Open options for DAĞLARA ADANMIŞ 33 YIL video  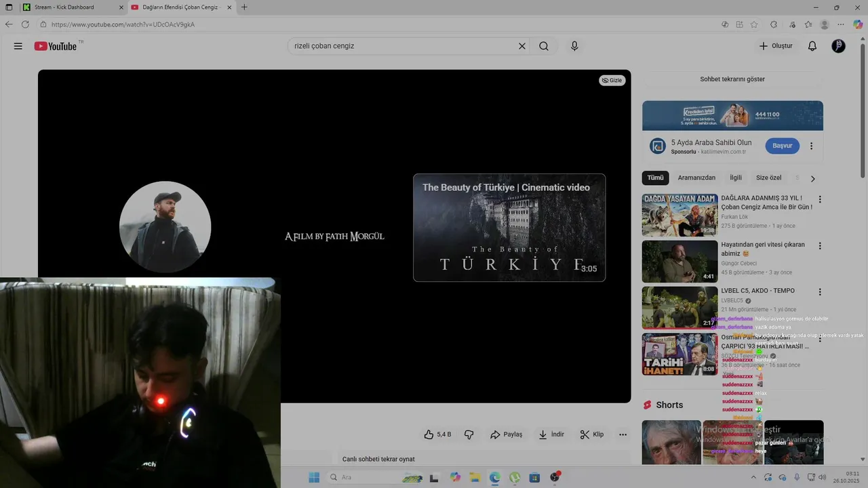tap(820, 200)
